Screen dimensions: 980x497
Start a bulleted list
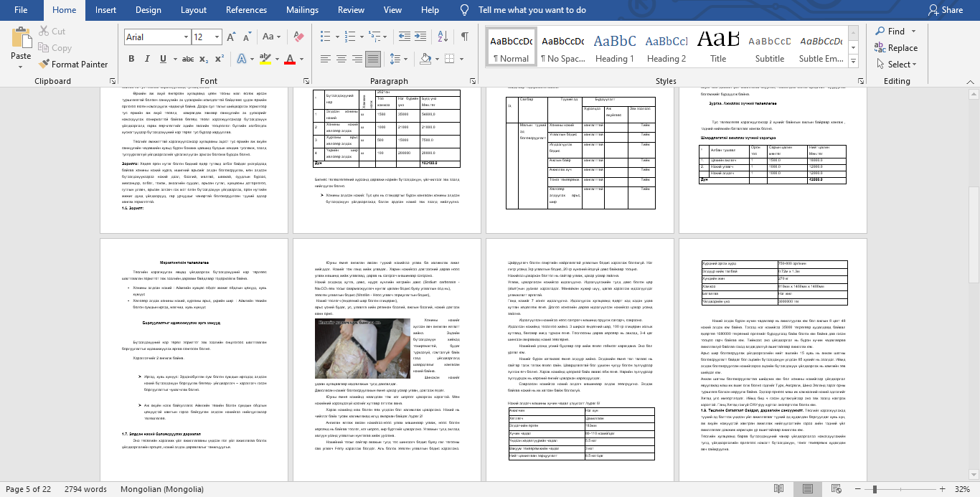tap(325, 37)
